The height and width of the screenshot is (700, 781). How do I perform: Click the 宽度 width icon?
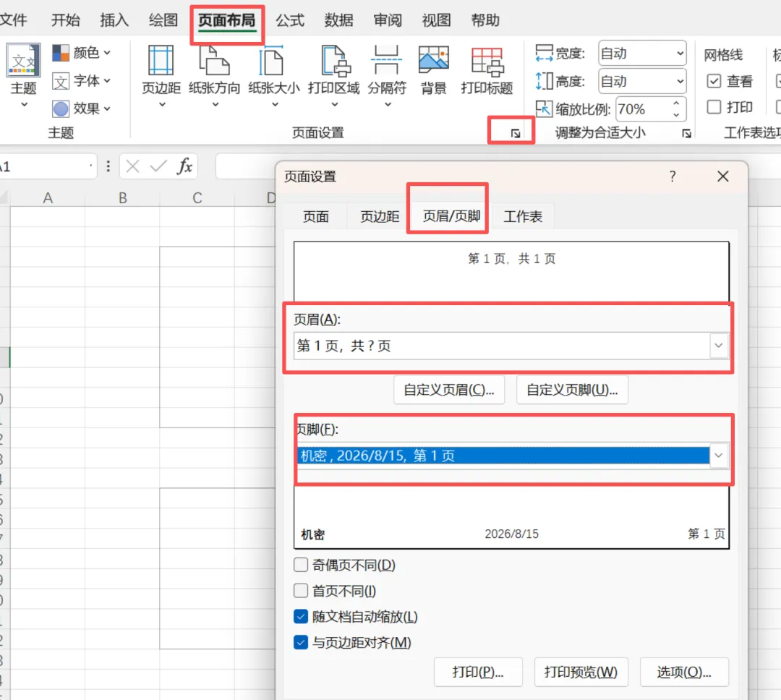tap(544, 53)
